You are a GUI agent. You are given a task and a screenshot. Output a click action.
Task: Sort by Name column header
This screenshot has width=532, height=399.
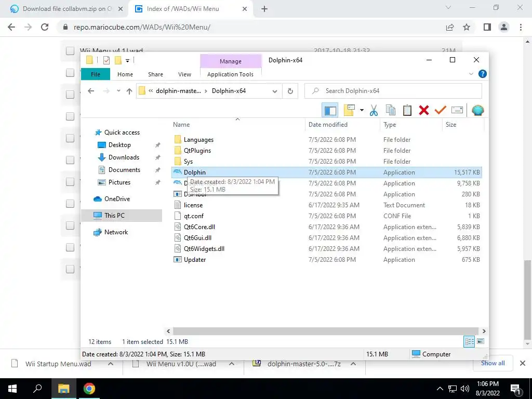pyautogui.click(x=181, y=125)
